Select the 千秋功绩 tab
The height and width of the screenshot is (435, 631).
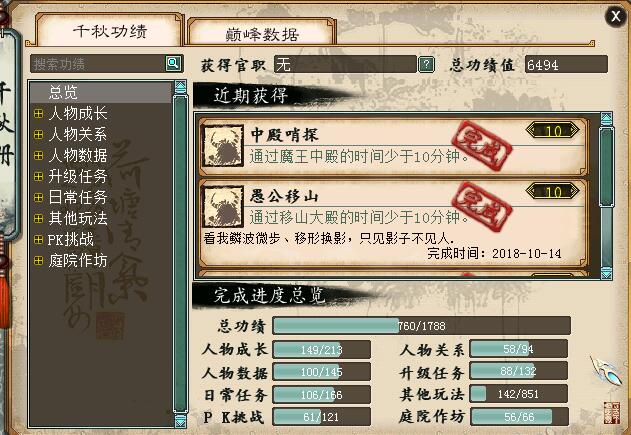(109, 31)
